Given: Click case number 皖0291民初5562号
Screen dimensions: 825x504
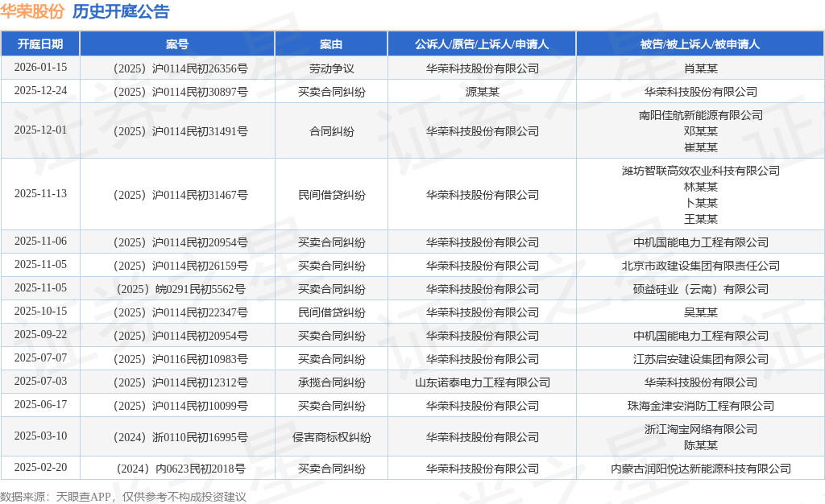Looking at the screenshot, I should point(180,288).
